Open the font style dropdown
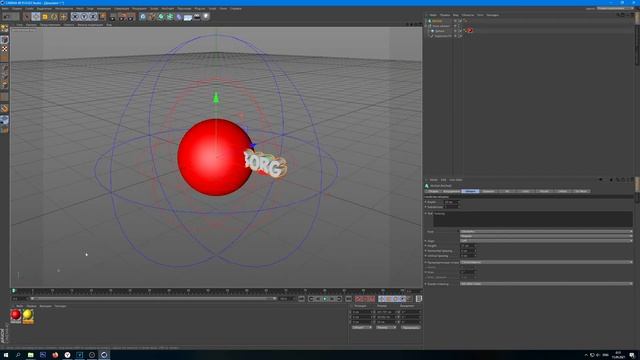This screenshot has width=640, height=360. click(546, 236)
